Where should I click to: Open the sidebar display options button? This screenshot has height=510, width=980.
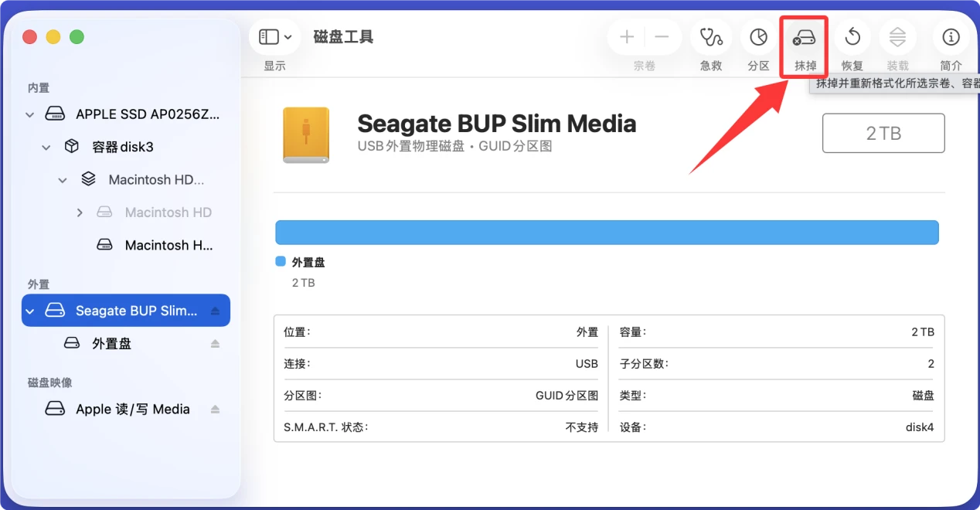(x=275, y=37)
